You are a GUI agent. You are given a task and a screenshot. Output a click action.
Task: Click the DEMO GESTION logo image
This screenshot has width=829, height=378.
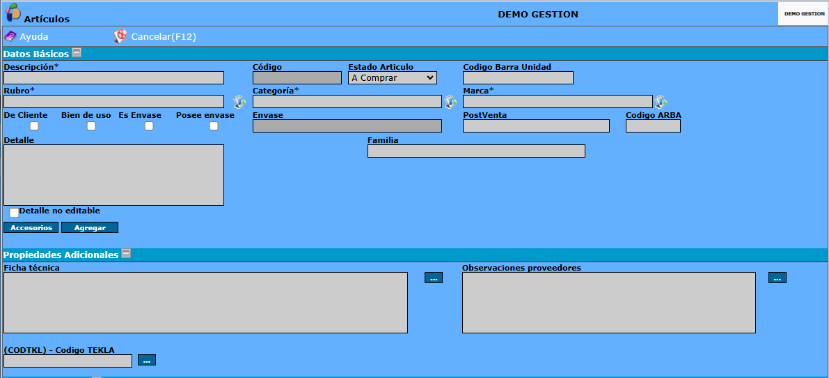point(803,14)
